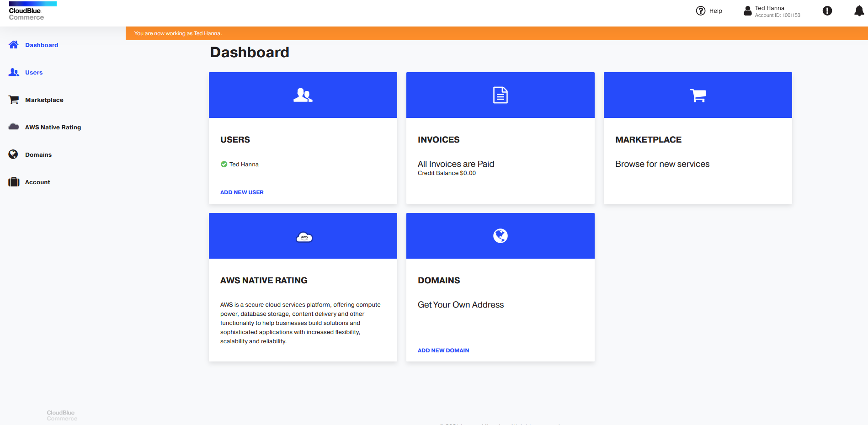Click the AWS description paragraph on card
The height and width of the screenshot is (425, 868).
click(300, 323)
